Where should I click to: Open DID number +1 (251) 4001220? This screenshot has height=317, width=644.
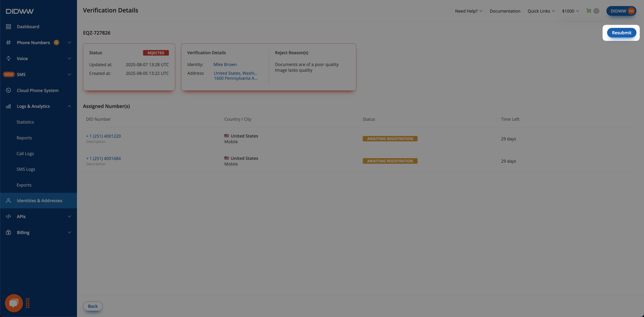point(103,136)
